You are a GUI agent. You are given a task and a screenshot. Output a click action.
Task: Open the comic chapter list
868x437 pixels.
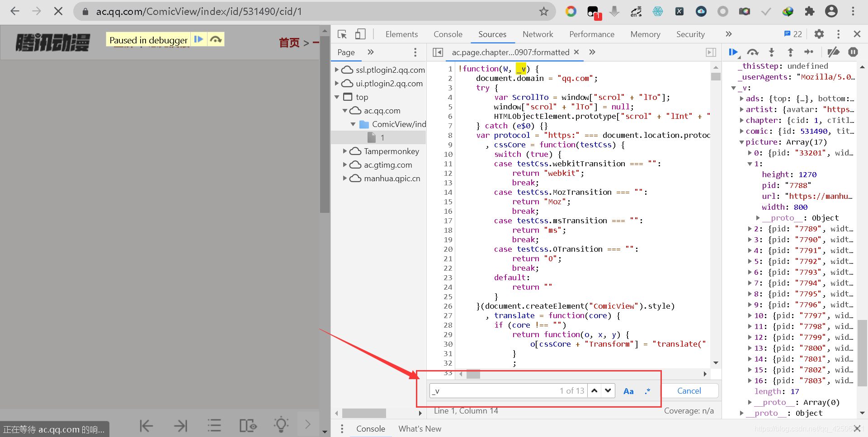(x=214, y=425)
